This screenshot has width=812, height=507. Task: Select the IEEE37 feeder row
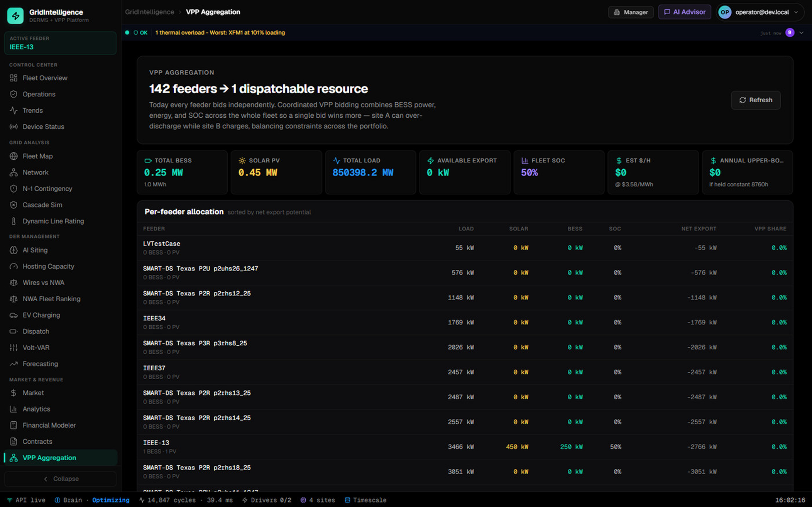pyautogui.click(x=465, y=372)
